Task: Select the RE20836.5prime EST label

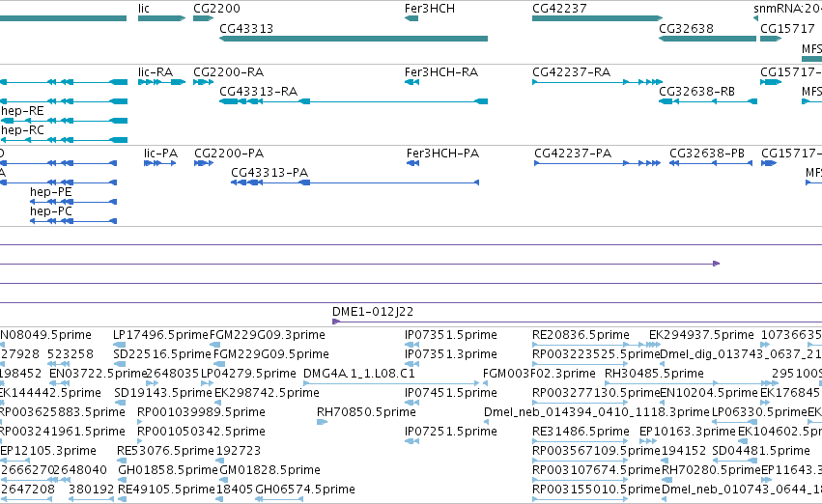Action: coord(581,335)
